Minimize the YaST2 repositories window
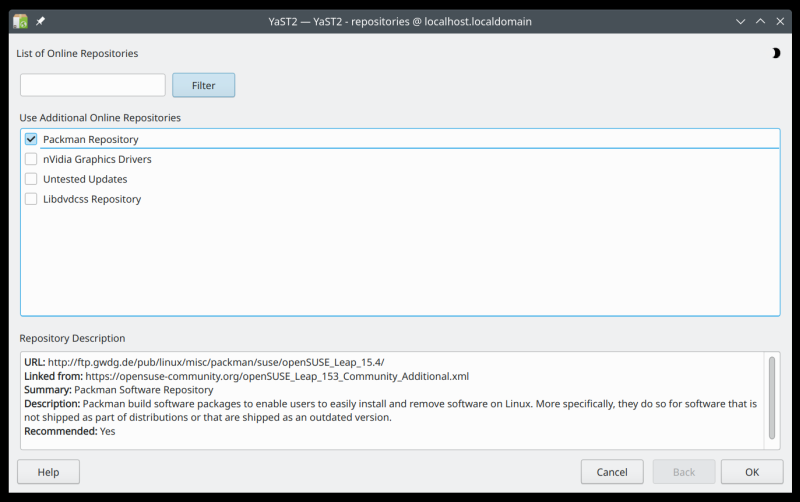The height and width of the screenshot is (502, 800). click(741, 21)
